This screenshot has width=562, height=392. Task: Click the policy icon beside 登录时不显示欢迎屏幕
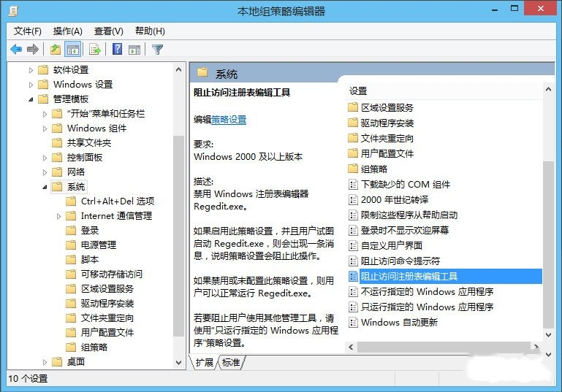tap(353, 231)
